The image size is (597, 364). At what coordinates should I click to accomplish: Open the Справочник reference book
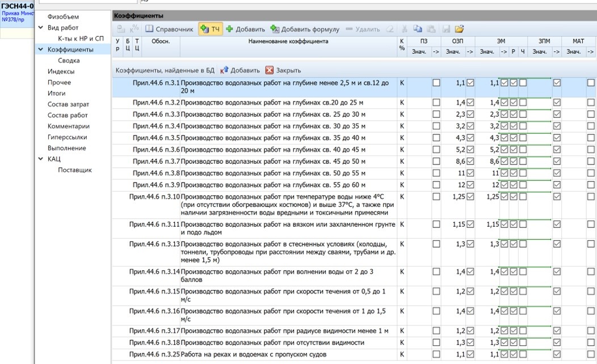pyautogui.click(x=169, y=29)
